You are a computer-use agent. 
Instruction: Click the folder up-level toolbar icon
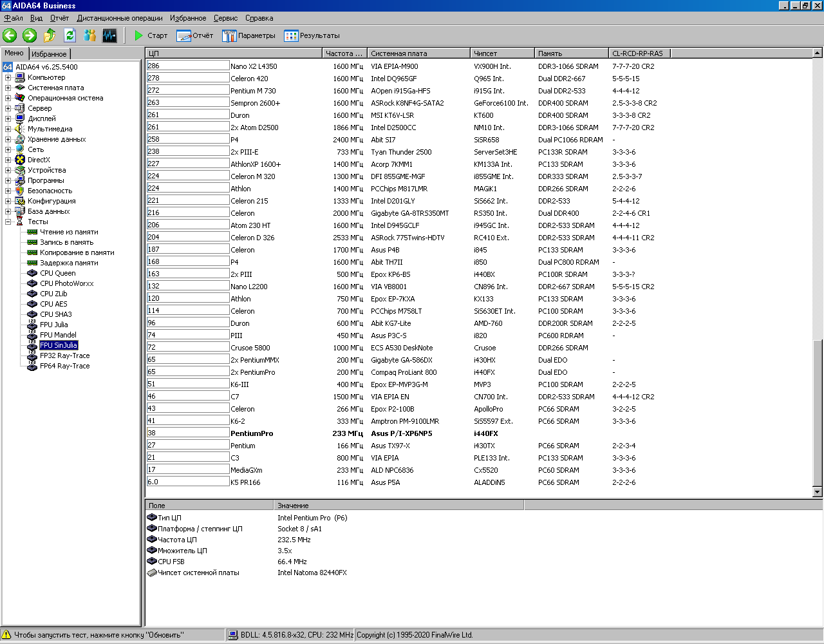[x=50, y=35]
